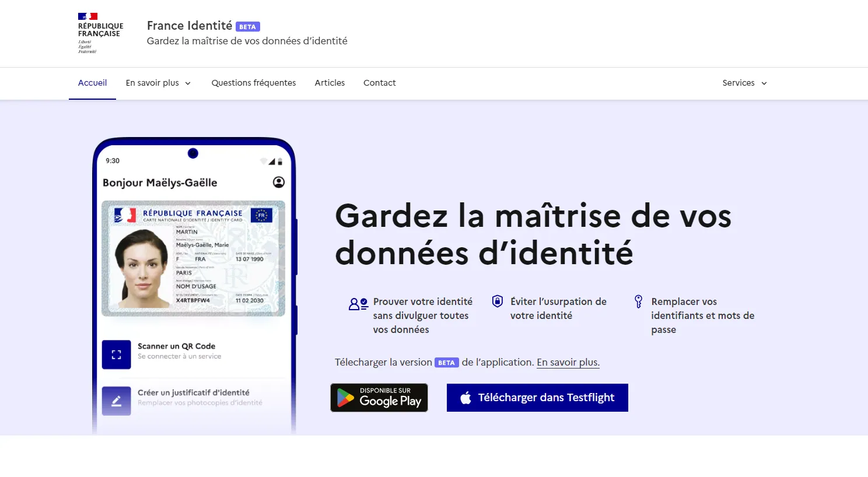
Task: Click the key icon for passwords
Action: pyautogui.click(x=638, y=301)
